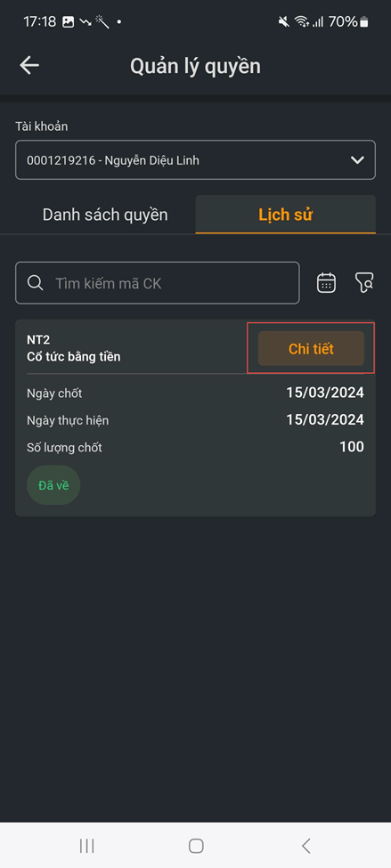Tap the Ngày thực hiện date value
Viewport: 391px width, 868px height.
pyautogui.click(x=325, y=419)
